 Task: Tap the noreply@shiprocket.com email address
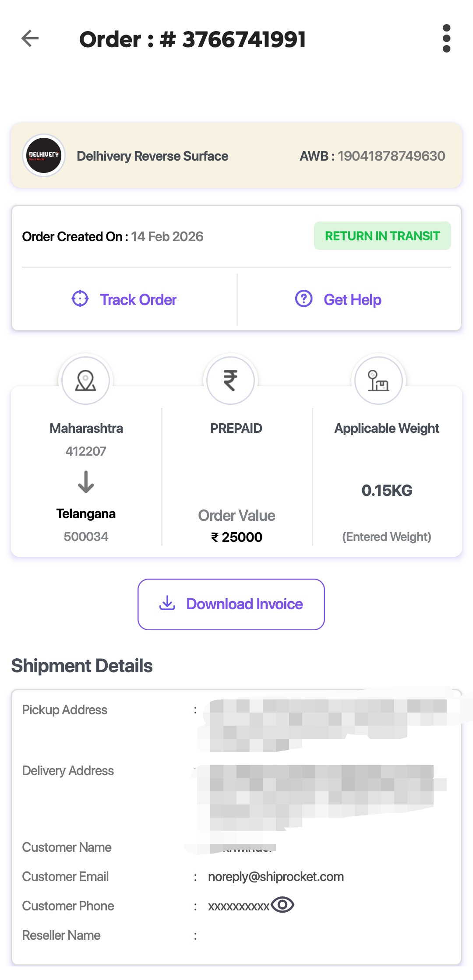point(276,877)
